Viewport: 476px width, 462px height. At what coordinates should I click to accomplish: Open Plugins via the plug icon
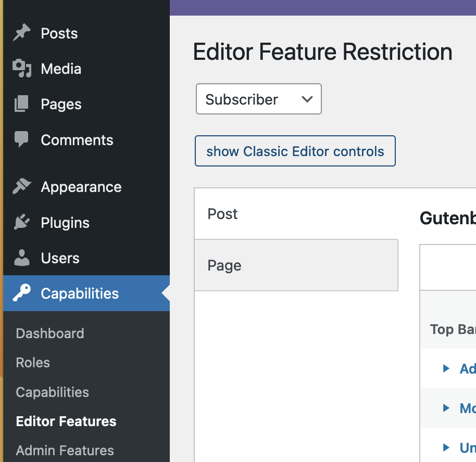click(x=21, y=222)
